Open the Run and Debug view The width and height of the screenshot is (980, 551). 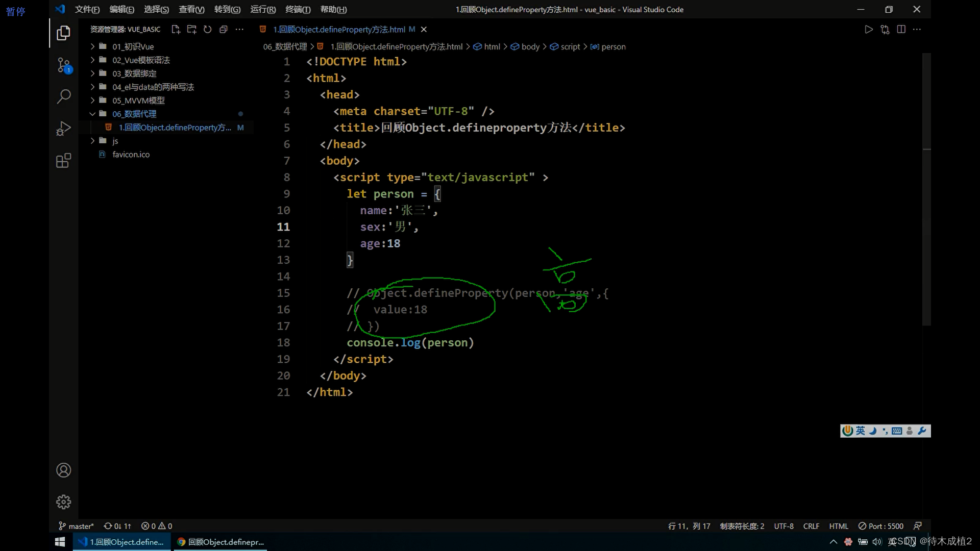click(x=63, y=129)
